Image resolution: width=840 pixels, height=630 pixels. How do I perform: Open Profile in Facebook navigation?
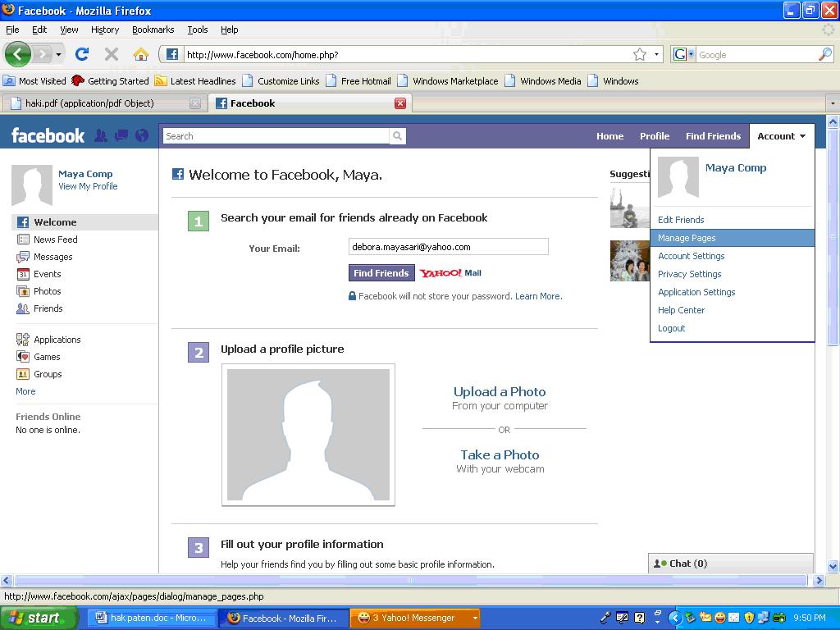(x=654, y=136)
